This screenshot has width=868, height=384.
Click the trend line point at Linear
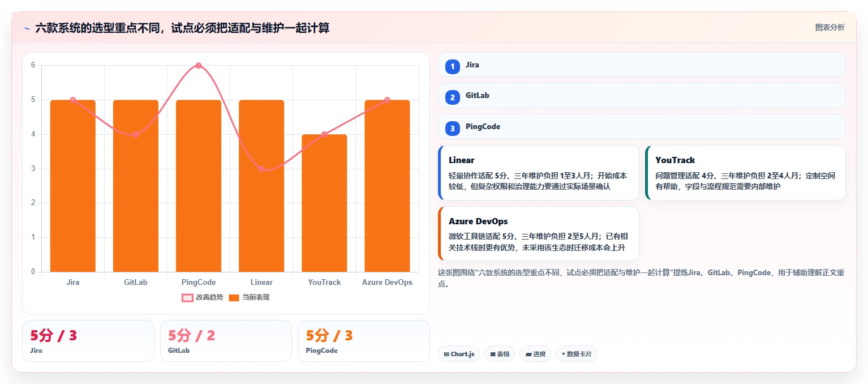tap(261, 169)
